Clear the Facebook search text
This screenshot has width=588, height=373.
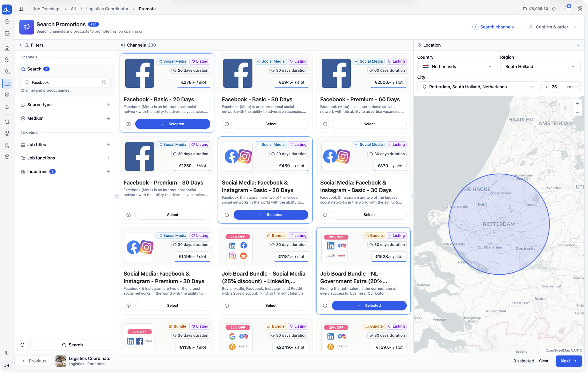click(x=104, y=83)
